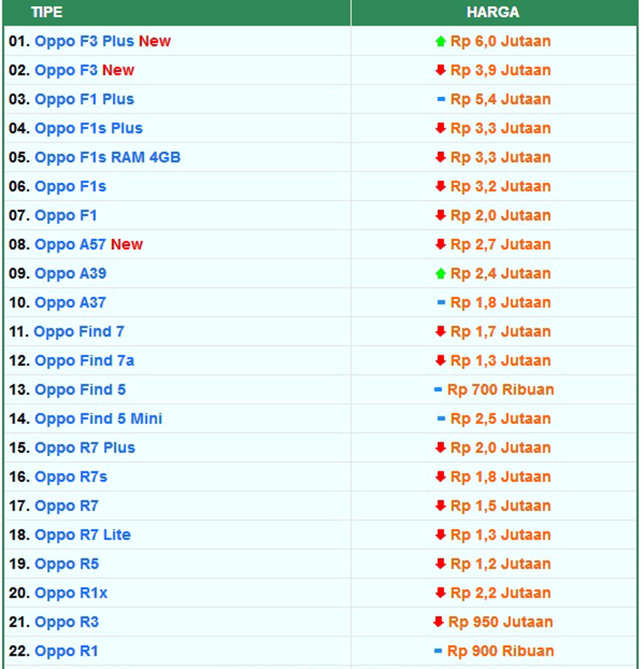Viewport: 644px width, 669px height.
Task: Select the price text Rp 6,0 Jutaan
Action: coord(501,41)
